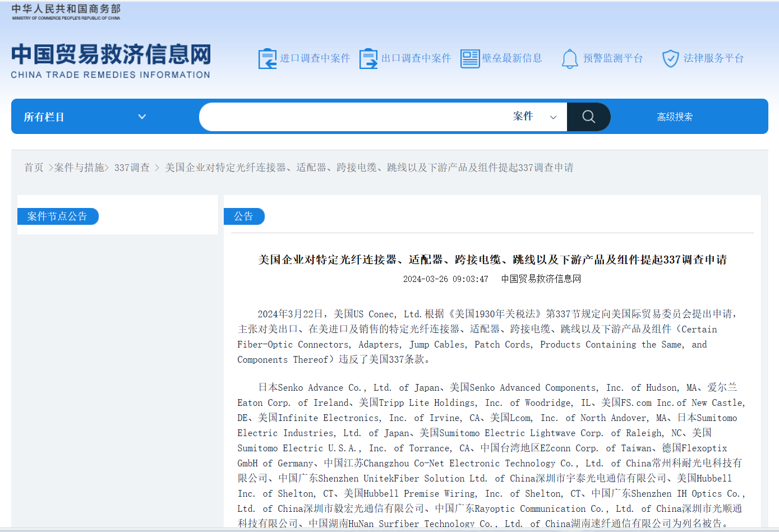Viewport: 779px width, 532px height.
Task: Click the publish timestamp 2024-03-26 09:03:47
Action: [x=446, y=279]
